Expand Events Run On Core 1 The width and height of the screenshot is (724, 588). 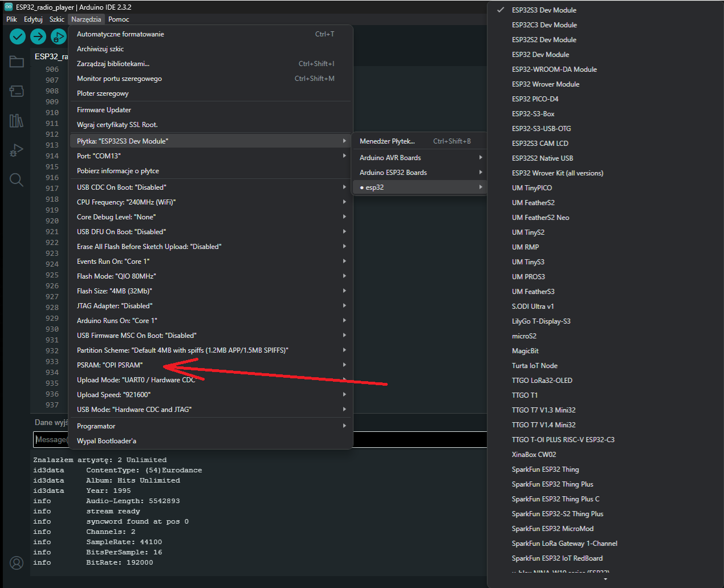tap(210, 262)
